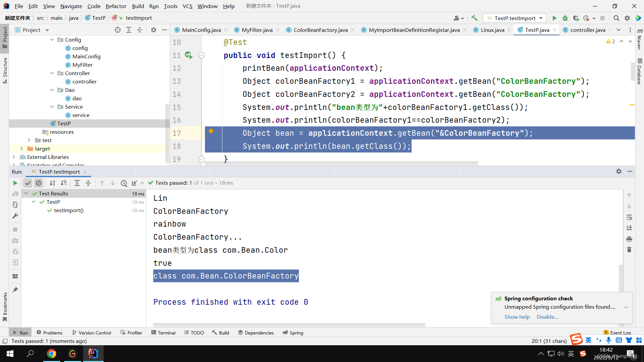Toggle the Soft-Wrap console output button
Viewport: 644px width, 362px height.
[x=629, y=217]
